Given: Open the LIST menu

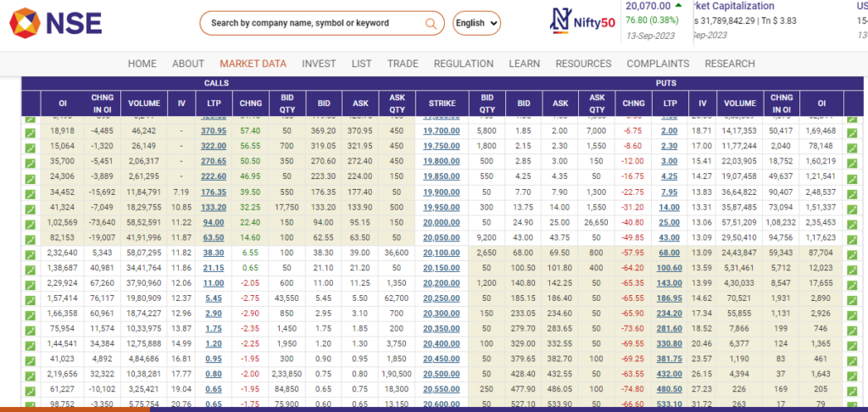Looking at the screenshot, I should [361, 64].
